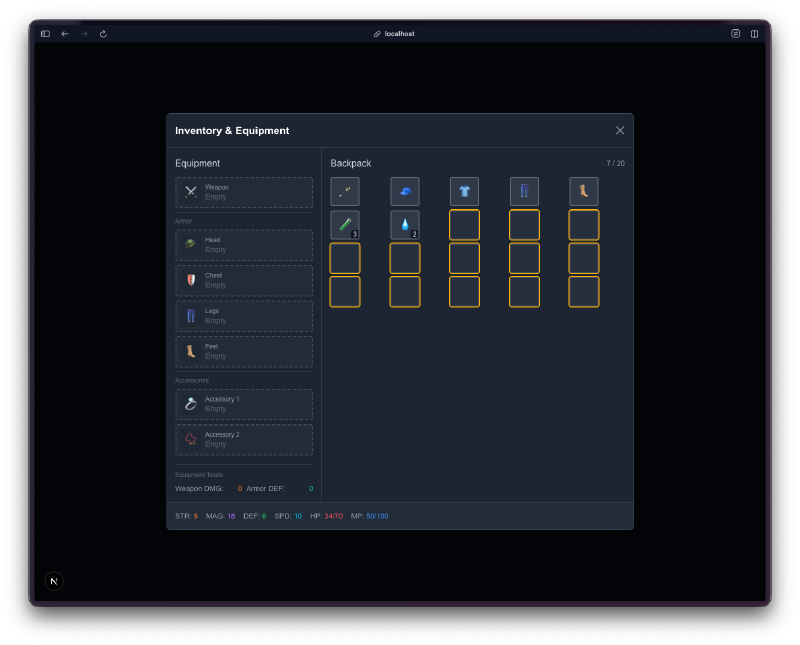The width and height of the screenshot is (800, 645).
Task: Select the sword item in the backpack
Action: [x=345, y=191]
